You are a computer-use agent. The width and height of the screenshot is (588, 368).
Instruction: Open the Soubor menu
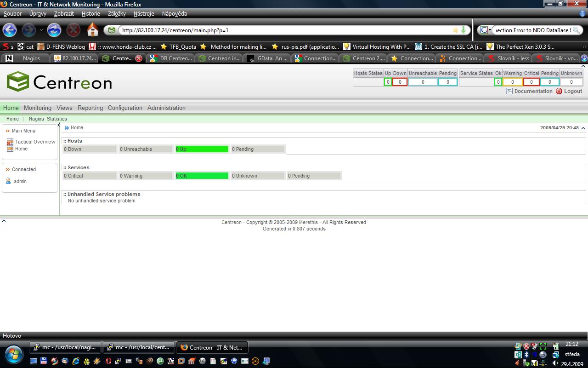pos(12,14)
